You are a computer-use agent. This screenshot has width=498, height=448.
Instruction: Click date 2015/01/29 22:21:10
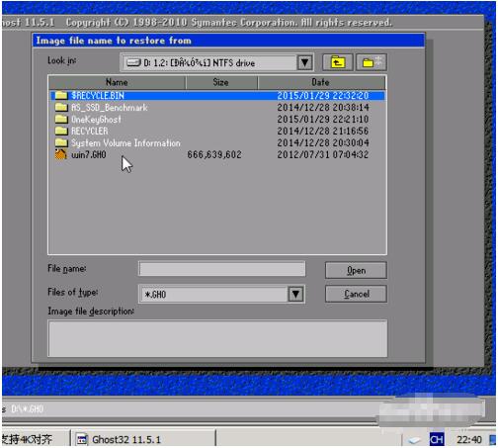pos(323,120)
